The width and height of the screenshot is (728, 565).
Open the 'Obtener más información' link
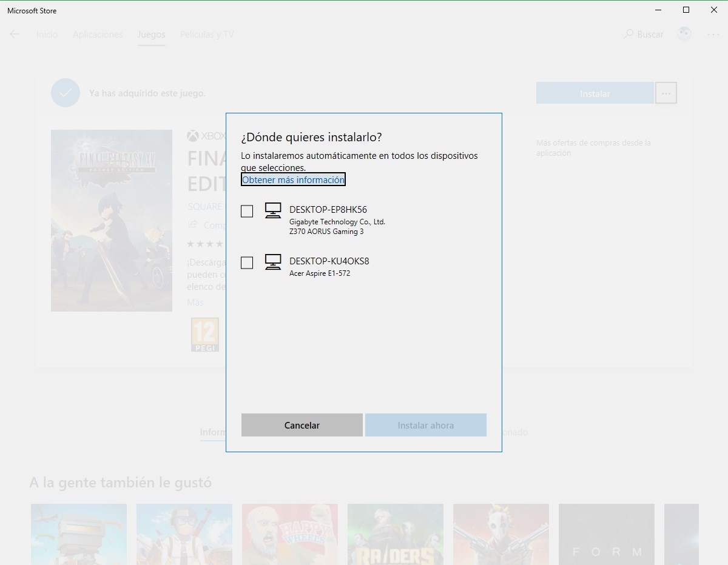293,179
